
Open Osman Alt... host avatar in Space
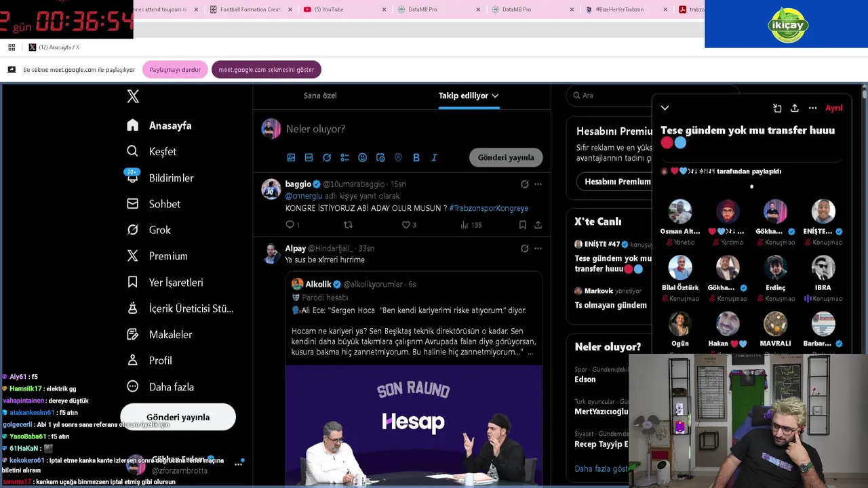point(680,211)
